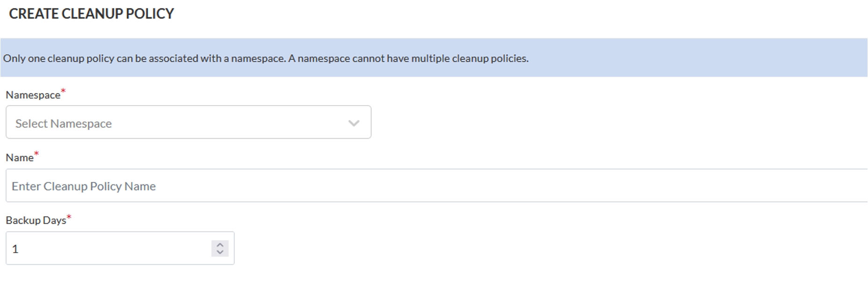Click the Backup Days field label
The image size is (868, 297).
click(36, 220)
